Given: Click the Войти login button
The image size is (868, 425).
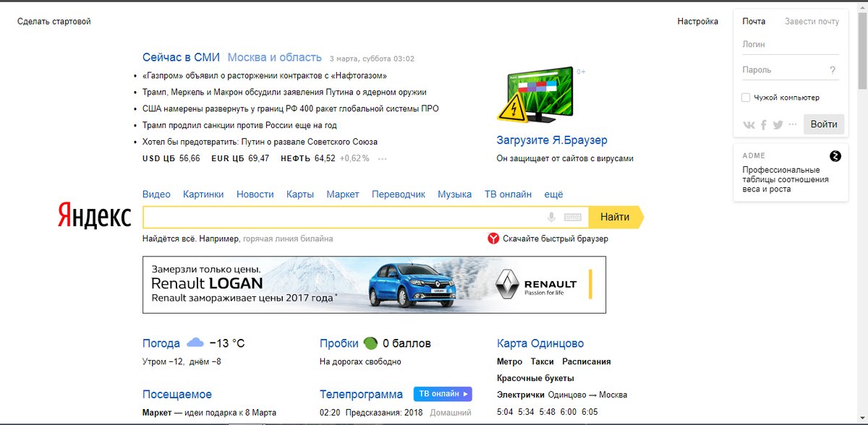Looking at the screenshot, I should coord(824,124).
